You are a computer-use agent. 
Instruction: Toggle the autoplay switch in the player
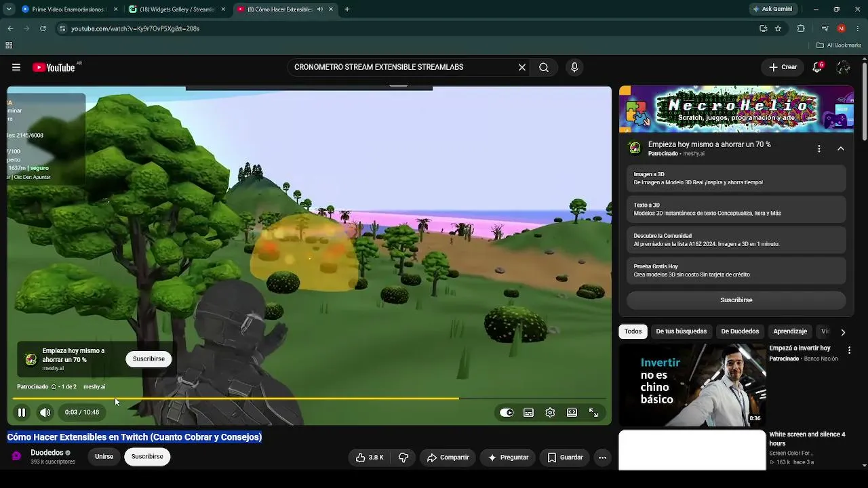(507, 412)
